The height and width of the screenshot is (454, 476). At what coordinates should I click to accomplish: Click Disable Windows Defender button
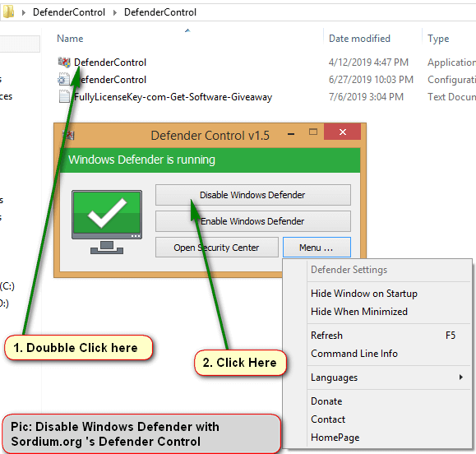[253, 195]
